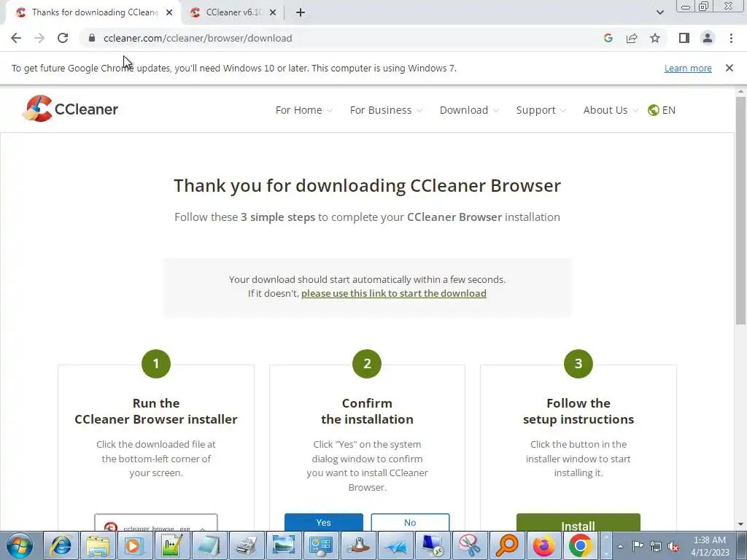Expand the For Home menu
Screen dimensions: 747x560
point(304,110)
